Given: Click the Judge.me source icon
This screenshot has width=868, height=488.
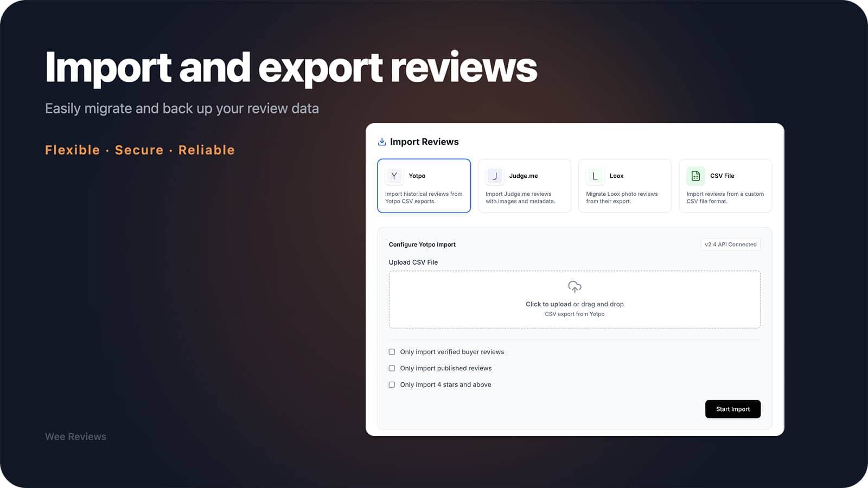Looking at the screenshot, I should 494,176.
